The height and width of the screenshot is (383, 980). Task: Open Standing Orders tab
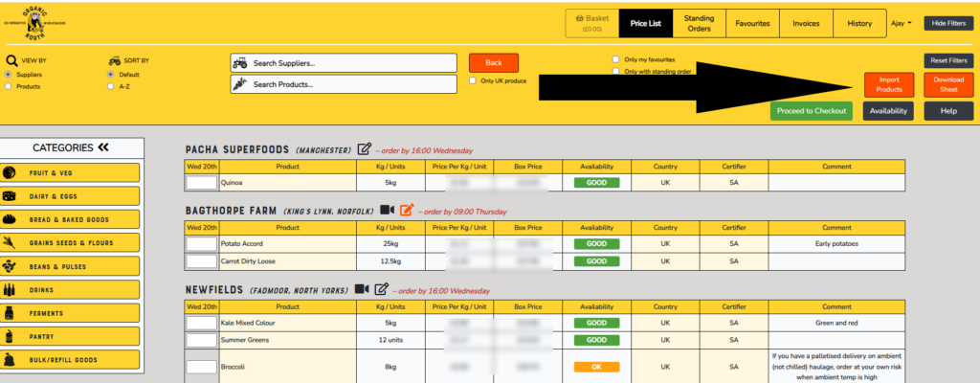click(699, 23)
